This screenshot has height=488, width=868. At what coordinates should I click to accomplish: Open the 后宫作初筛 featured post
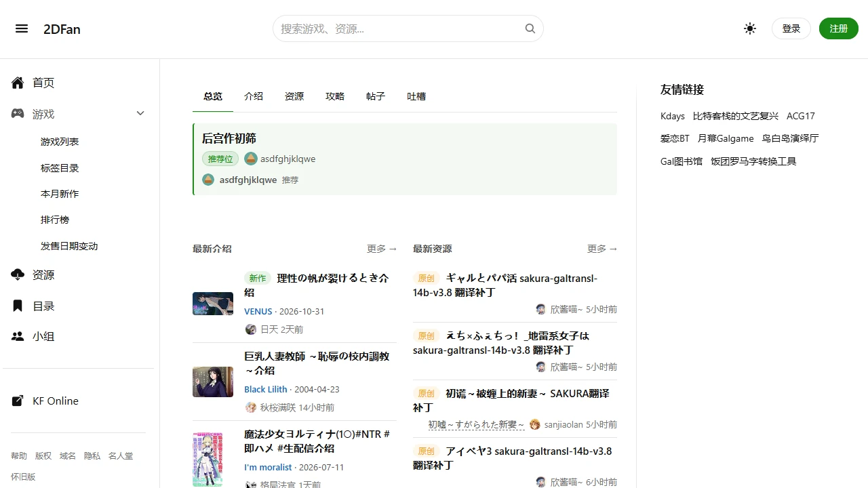[x=229, y=138]
